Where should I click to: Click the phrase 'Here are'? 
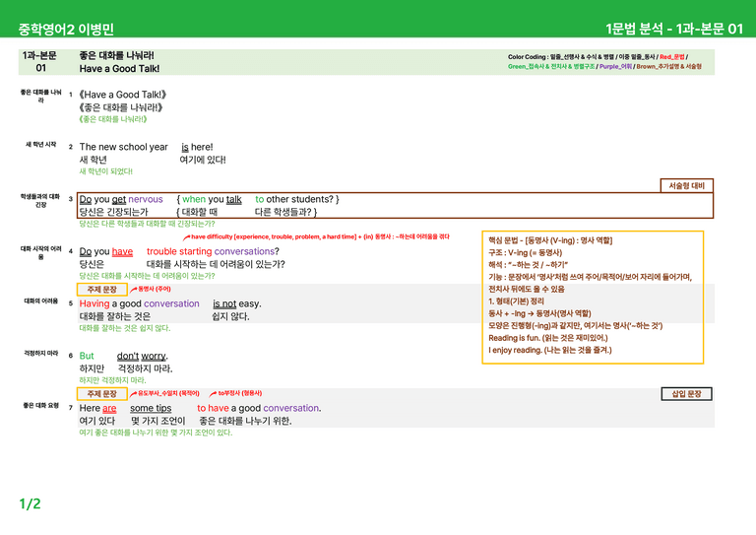pos(97,408)
